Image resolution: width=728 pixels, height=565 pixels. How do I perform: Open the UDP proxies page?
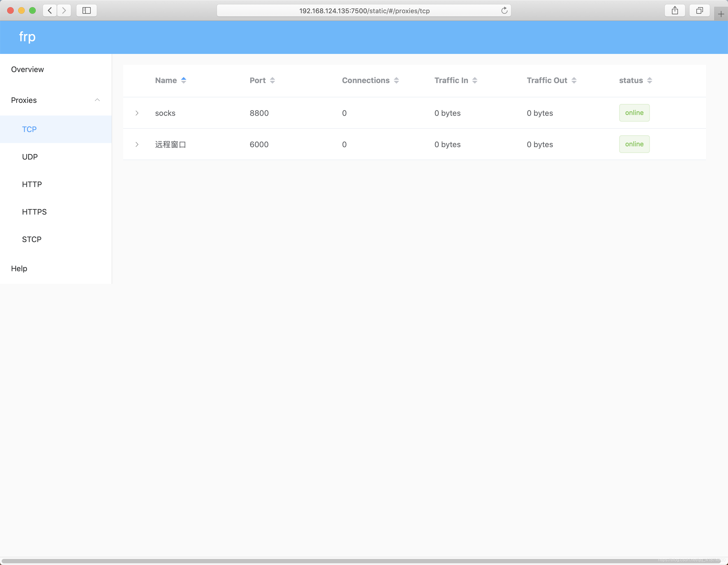[x=30, y=157]
